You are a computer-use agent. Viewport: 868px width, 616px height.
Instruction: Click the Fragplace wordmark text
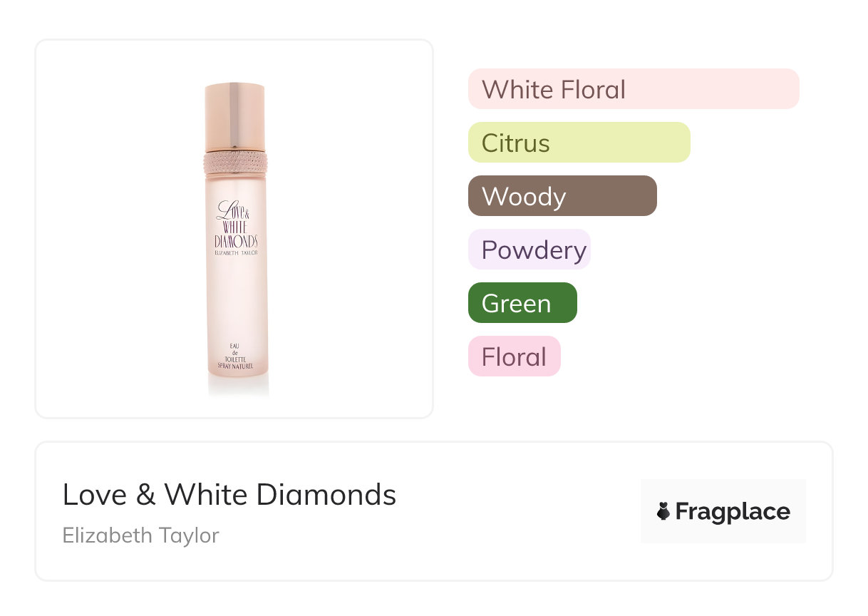(x=732, y=511)
